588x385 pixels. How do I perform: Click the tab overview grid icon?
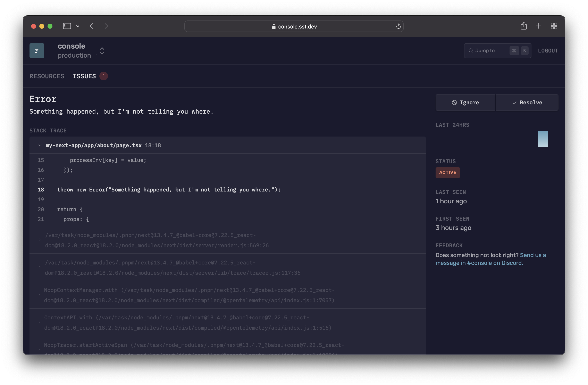coord(554,26)
